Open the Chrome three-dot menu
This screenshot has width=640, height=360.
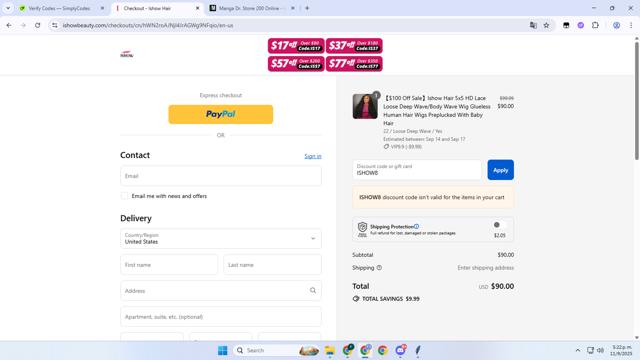(x=631, y=25)
